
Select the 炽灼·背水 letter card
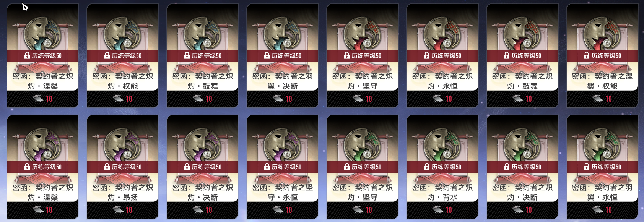coord(442,167)
